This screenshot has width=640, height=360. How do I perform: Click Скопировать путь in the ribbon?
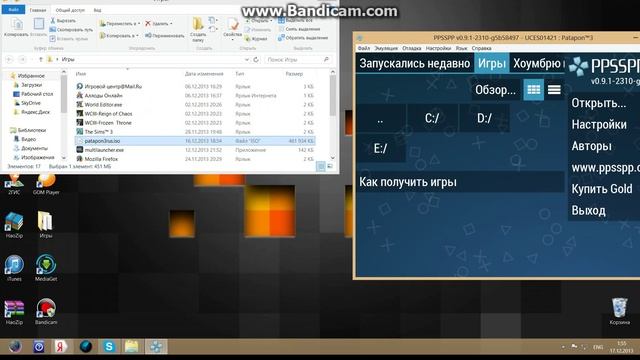pos(71,29)
